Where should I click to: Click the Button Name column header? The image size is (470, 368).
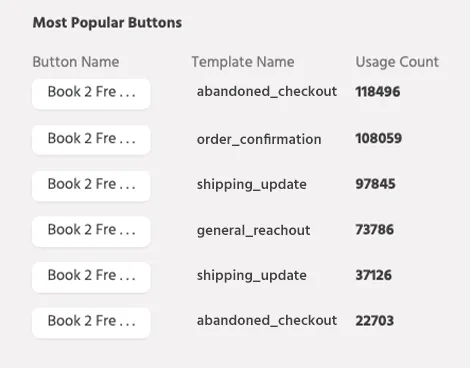click(76, 62)
